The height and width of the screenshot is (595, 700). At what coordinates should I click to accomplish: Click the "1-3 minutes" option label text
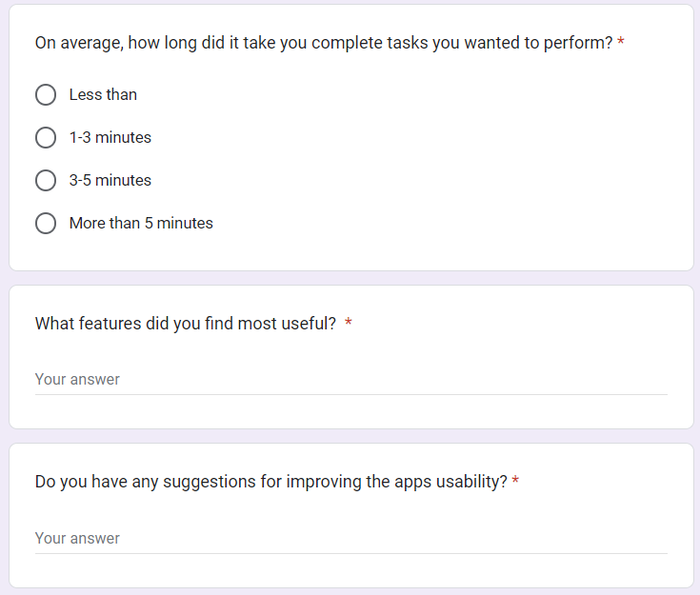click(x=110, y=138)
